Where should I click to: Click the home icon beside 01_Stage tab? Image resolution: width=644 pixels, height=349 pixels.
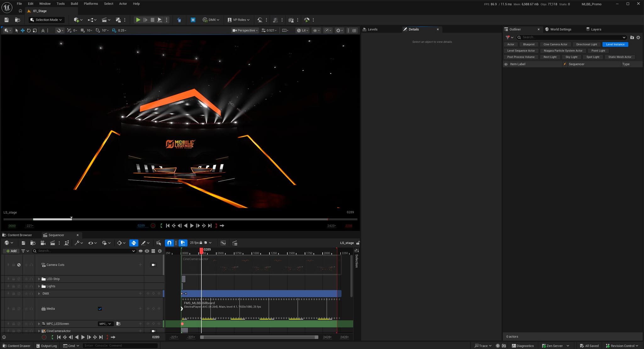pos(20,11)
